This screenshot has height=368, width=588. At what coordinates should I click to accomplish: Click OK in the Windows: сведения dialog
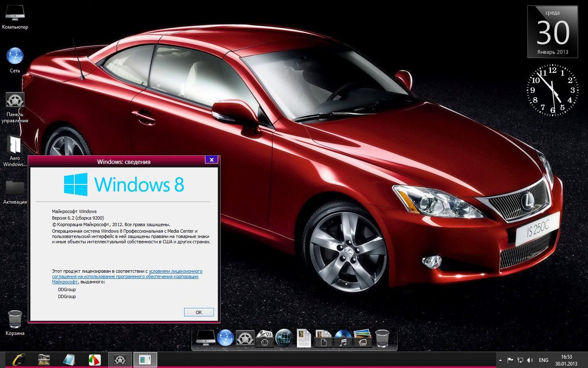pos(199,312)
